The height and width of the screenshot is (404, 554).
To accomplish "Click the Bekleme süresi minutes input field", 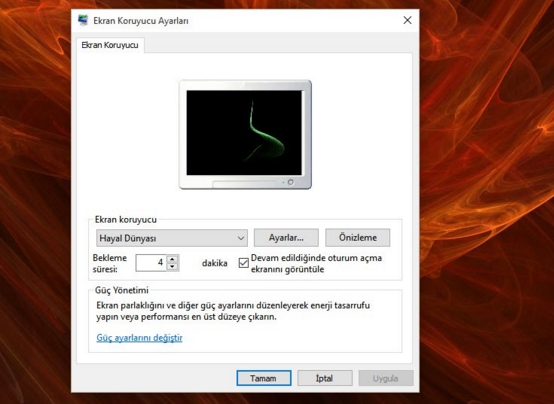I will (151, 263).
